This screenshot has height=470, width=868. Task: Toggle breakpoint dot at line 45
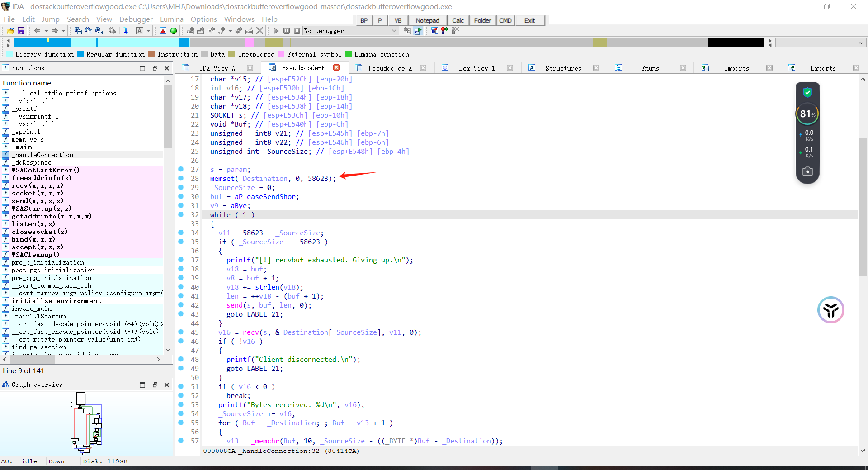(x=181, y=332)
